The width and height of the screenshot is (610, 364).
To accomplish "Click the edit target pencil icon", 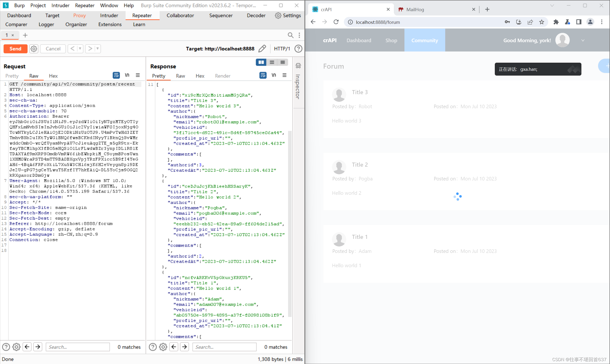I will [262, 49].
